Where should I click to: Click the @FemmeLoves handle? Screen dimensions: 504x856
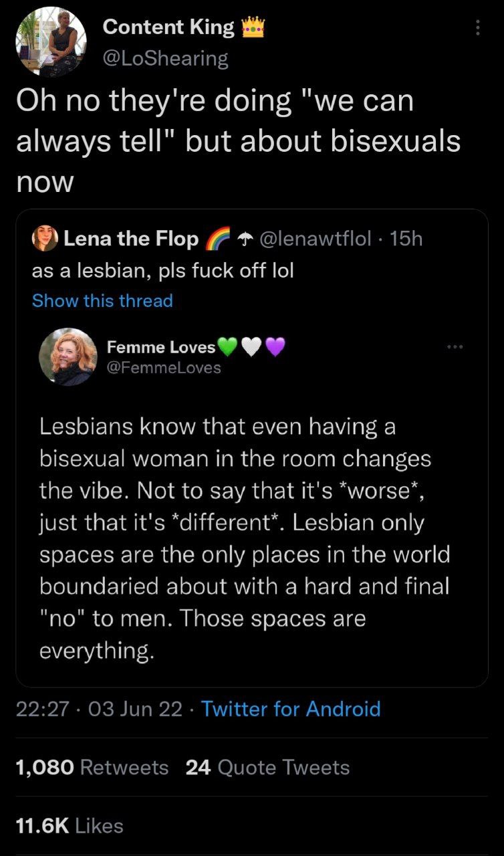[164, 367]
